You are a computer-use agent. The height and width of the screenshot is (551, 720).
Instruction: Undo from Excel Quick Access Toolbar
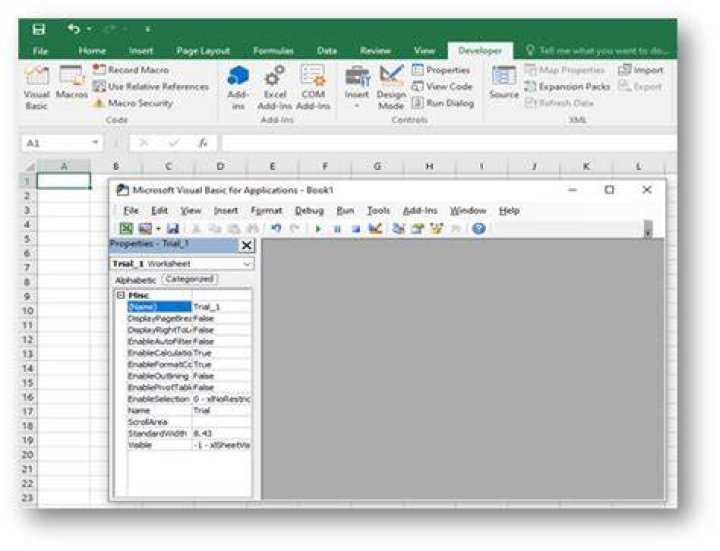[74, 29]
